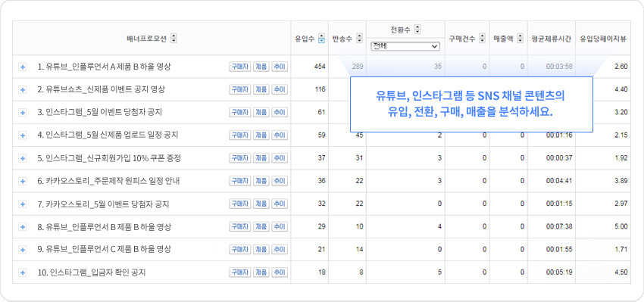Expand row 9 유튜브_인플루언서 C 제품 B 하울 영상

point(23,250)
